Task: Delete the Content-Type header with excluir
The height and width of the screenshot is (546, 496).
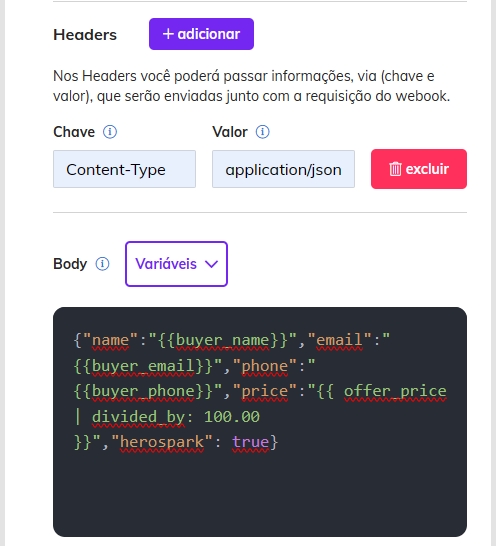Action: click(x=419, y=169)
